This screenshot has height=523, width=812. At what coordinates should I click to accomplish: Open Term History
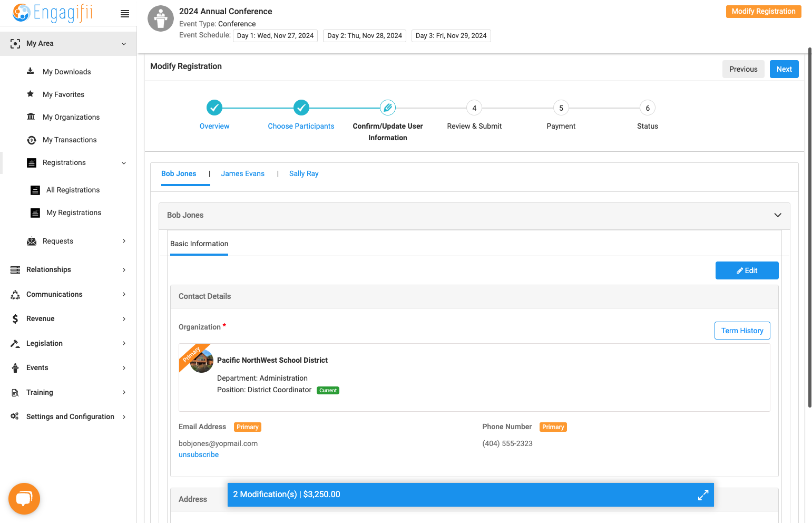742,331
